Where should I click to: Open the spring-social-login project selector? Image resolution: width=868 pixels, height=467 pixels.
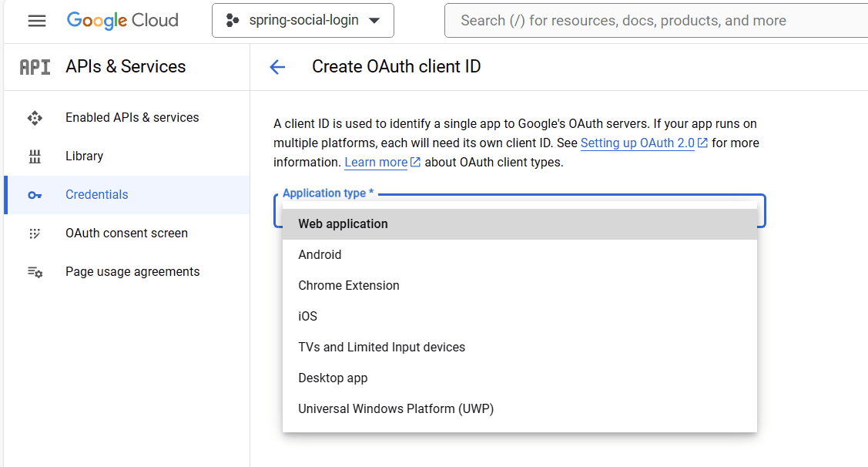coord(303,21)
